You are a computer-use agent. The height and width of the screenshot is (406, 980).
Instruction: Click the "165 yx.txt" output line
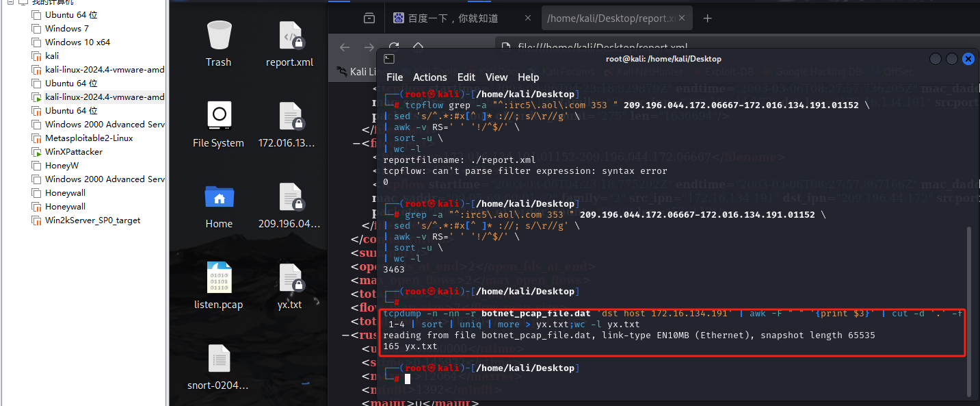[x=410, y=346]
